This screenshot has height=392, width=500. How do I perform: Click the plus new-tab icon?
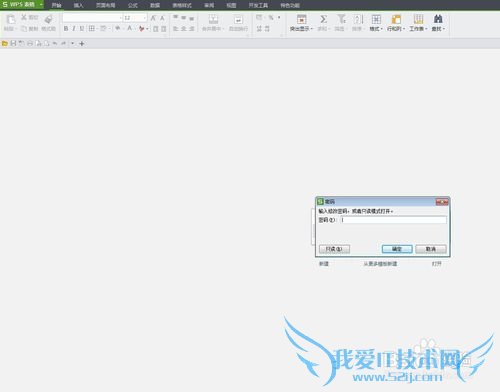pos(82,43)
